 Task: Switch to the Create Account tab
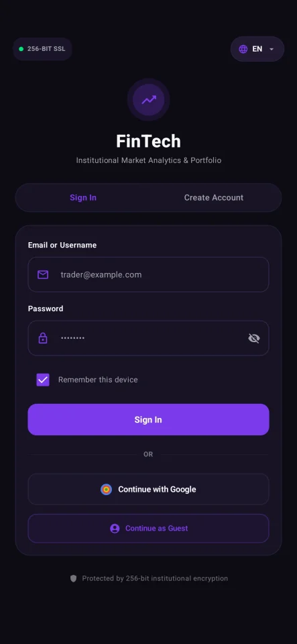pos(214,197)
